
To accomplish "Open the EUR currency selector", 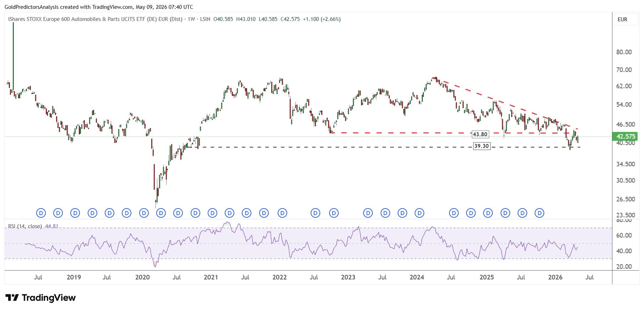I will (x=622, y=20).
